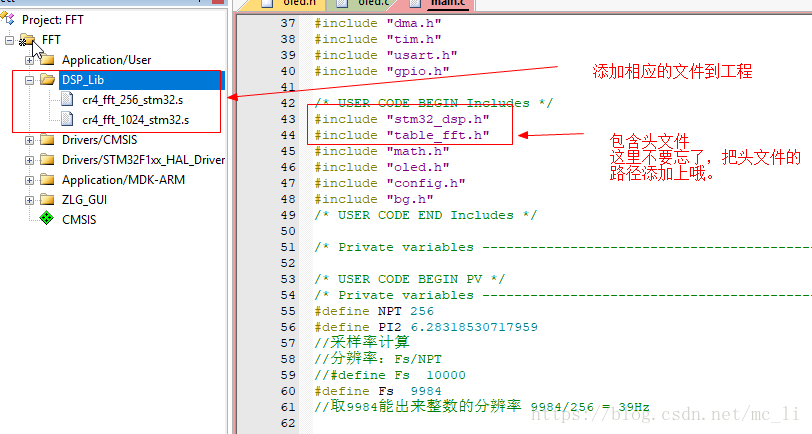Place cursor on #include "bg.h" line

(374, 199)
